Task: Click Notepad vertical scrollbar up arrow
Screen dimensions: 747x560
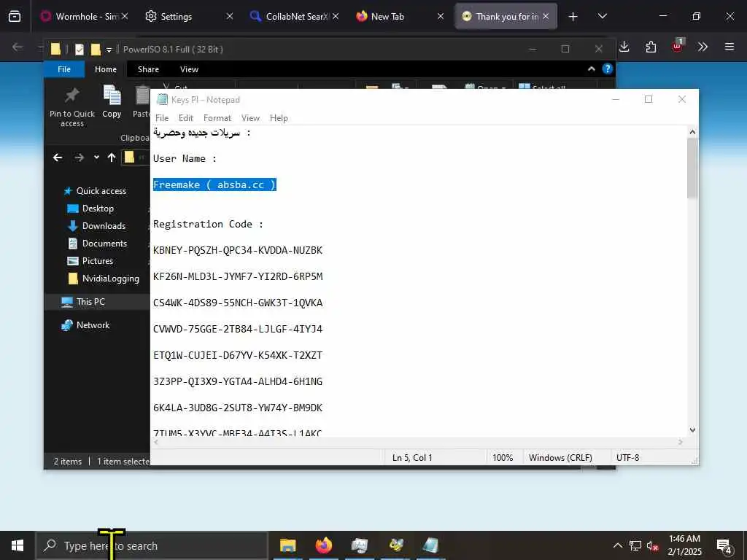Action: coord(693,132)
